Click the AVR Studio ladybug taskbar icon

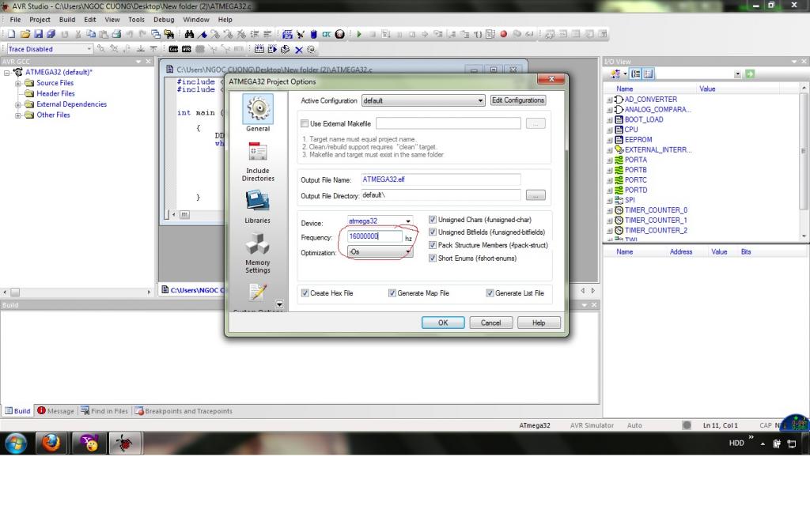pos(124,443)
